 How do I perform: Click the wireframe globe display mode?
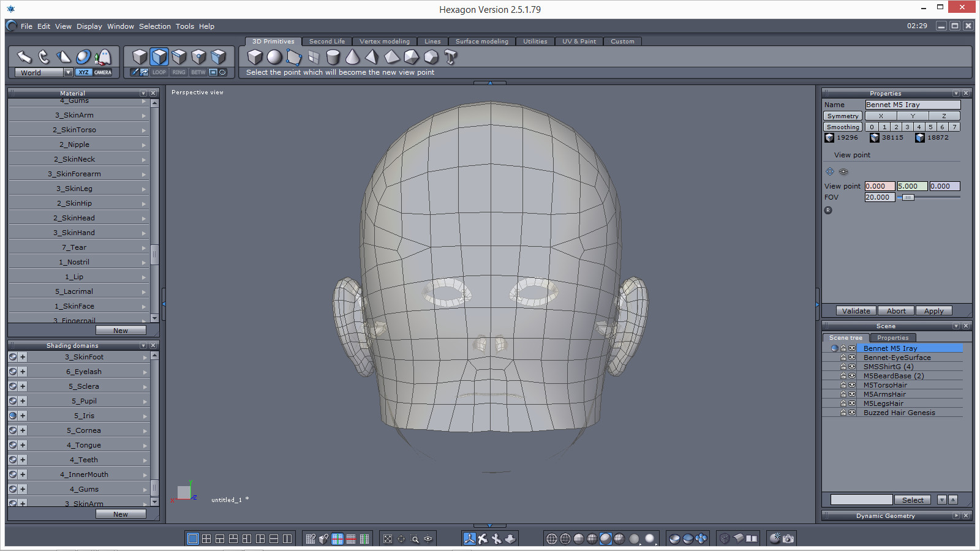click(552, 539)
